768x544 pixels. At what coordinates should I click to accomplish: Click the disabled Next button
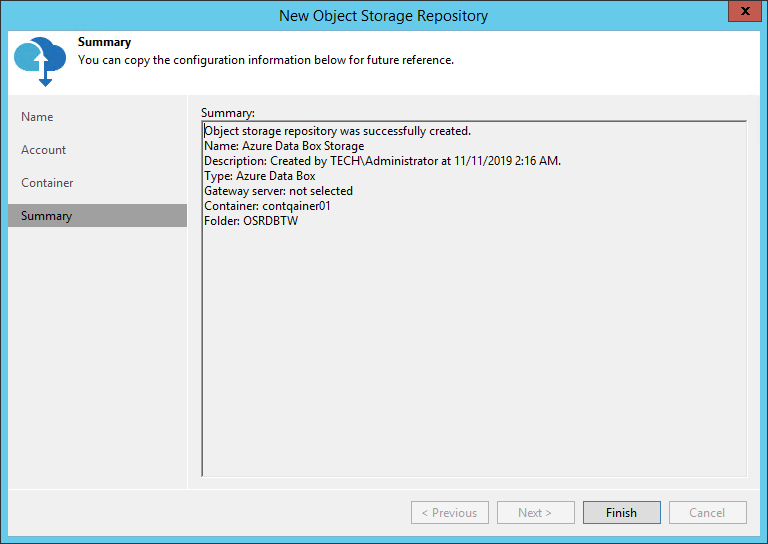click(535, 513)
